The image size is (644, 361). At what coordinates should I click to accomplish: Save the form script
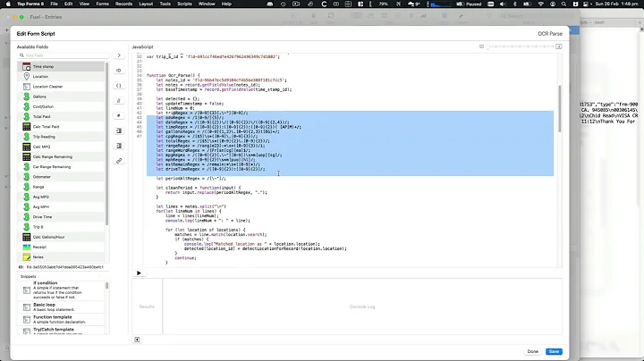[554, 351]
